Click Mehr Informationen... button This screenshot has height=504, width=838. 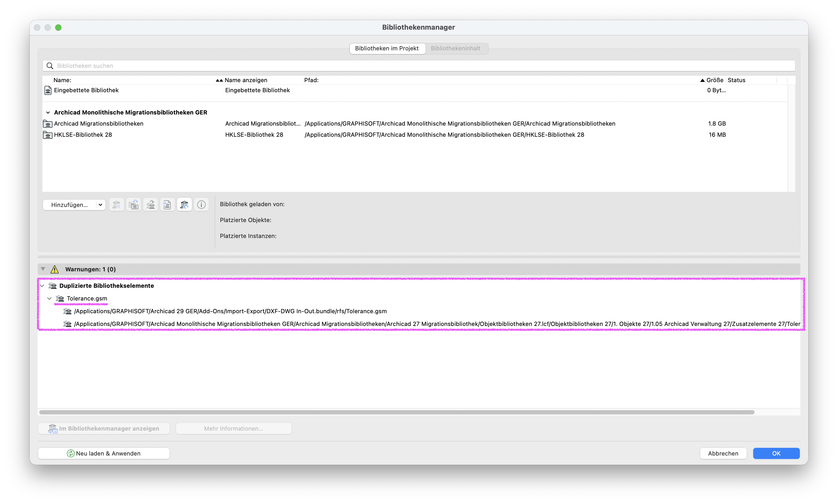[x=233, y=428]
